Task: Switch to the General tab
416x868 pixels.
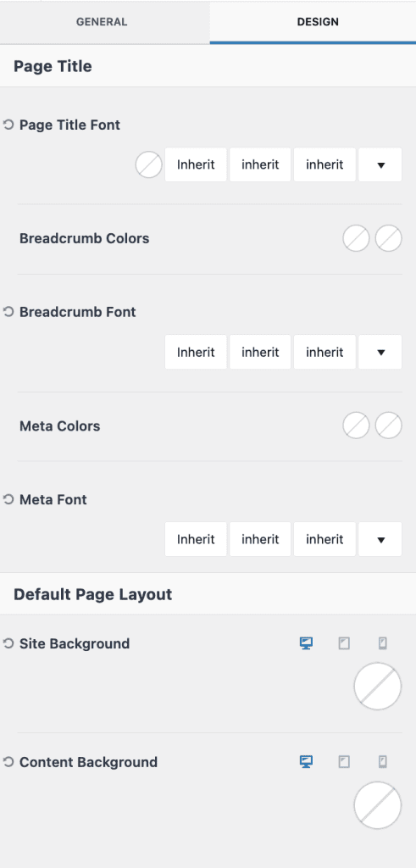Action: tap(102, 22)
